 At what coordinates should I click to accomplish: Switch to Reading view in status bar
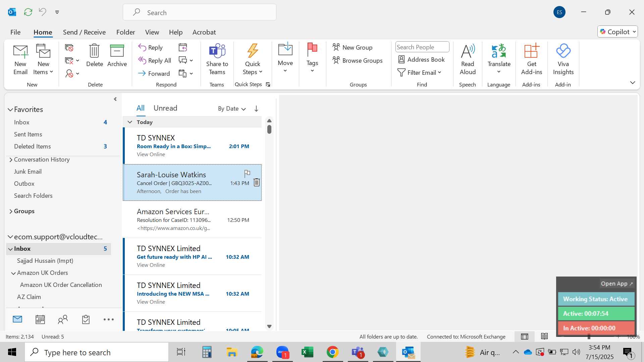544,336
